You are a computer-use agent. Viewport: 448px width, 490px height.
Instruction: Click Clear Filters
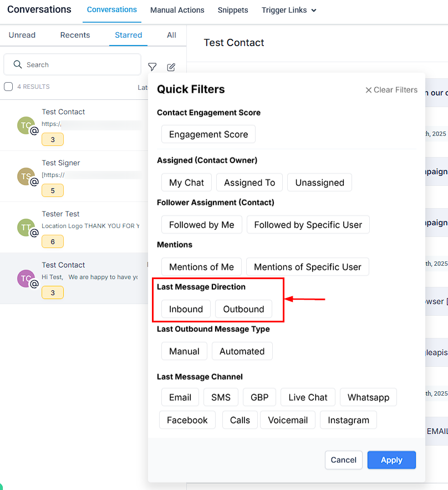pyautogui.click(x=391, y=90)
